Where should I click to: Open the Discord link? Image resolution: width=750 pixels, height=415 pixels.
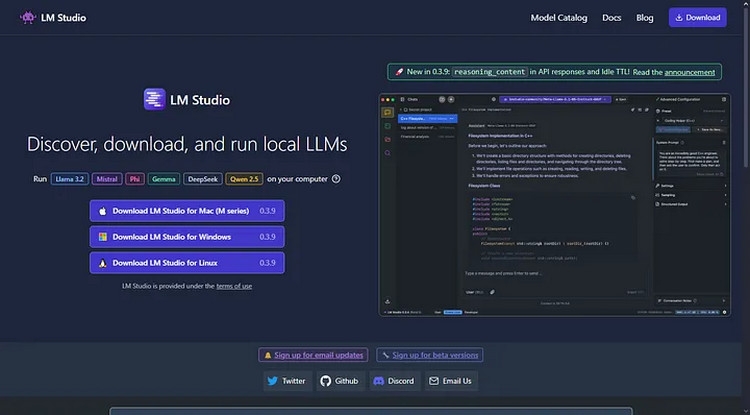click(x=395, y=381)
